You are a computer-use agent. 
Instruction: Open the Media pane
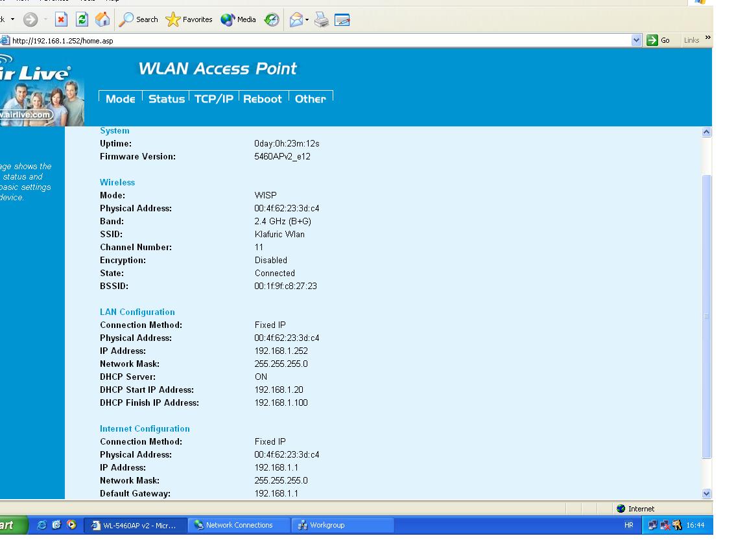(x=238, y=19)
